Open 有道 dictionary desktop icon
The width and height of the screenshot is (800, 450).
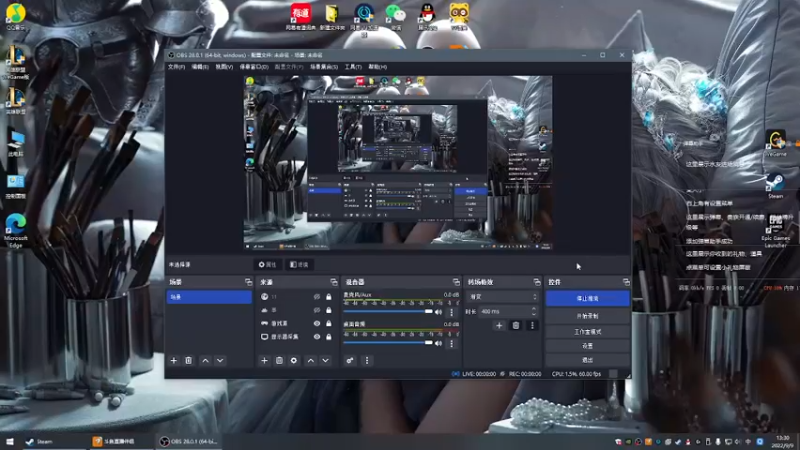(301, 16)
